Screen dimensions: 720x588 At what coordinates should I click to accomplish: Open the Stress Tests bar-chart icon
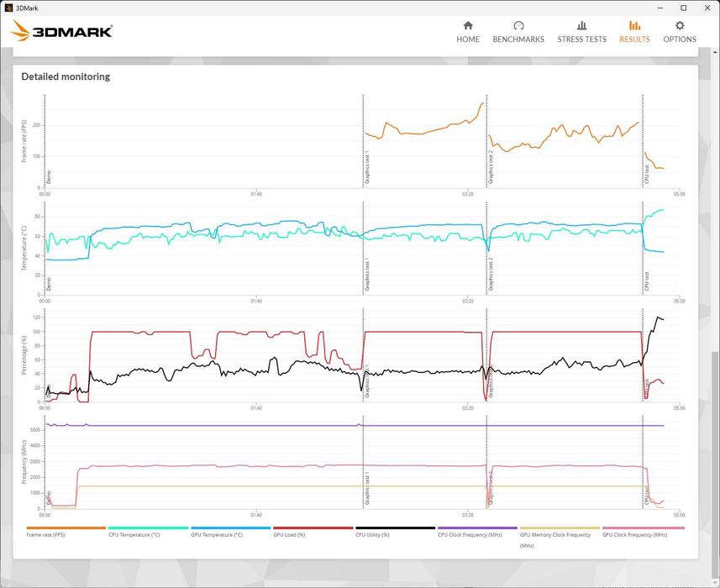pos(581,25)
